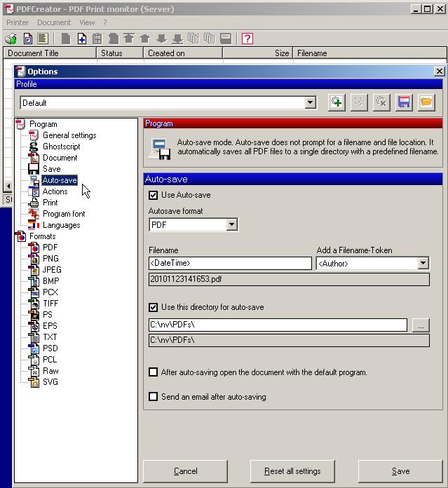This screenshot has width=448, height=488.
Task: Click the save profile floppy disk icon
Action: click(x=404, y=102)
